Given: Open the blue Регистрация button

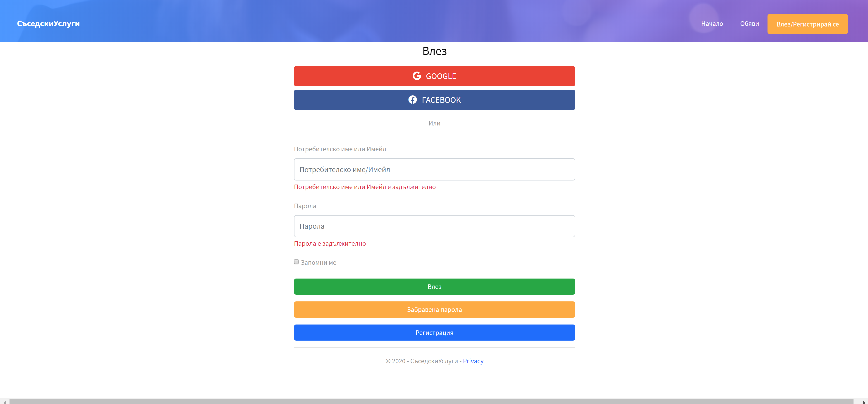Looking at the screenshot, I should [434, 332].
